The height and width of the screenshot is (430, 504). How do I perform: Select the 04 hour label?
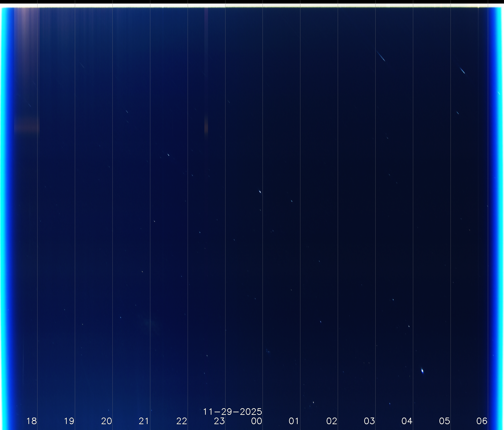point(407,421)
